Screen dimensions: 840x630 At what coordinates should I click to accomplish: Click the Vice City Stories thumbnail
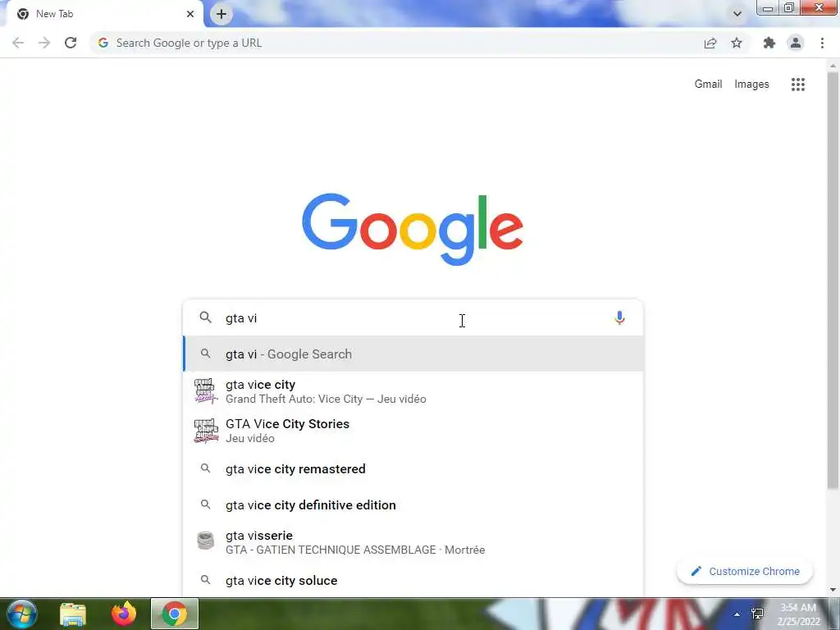pos(206,431)
